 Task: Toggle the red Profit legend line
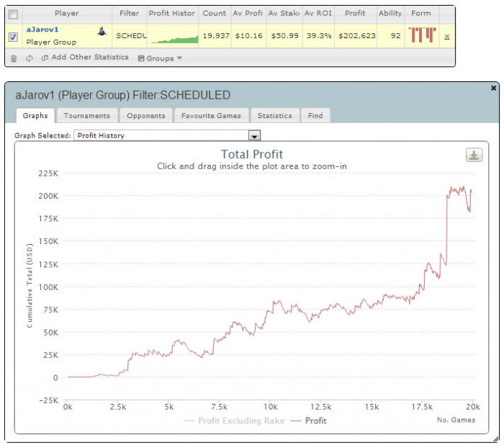click(x=308, y=420)
